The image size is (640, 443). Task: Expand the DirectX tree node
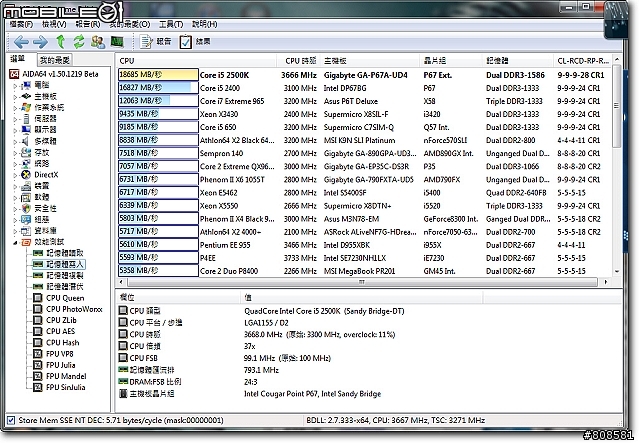[14, 173]
